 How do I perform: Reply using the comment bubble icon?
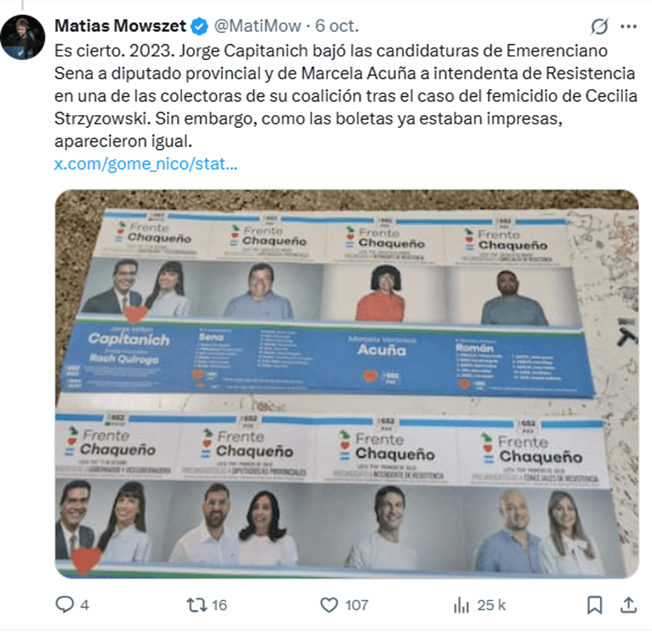pos(65,604)
